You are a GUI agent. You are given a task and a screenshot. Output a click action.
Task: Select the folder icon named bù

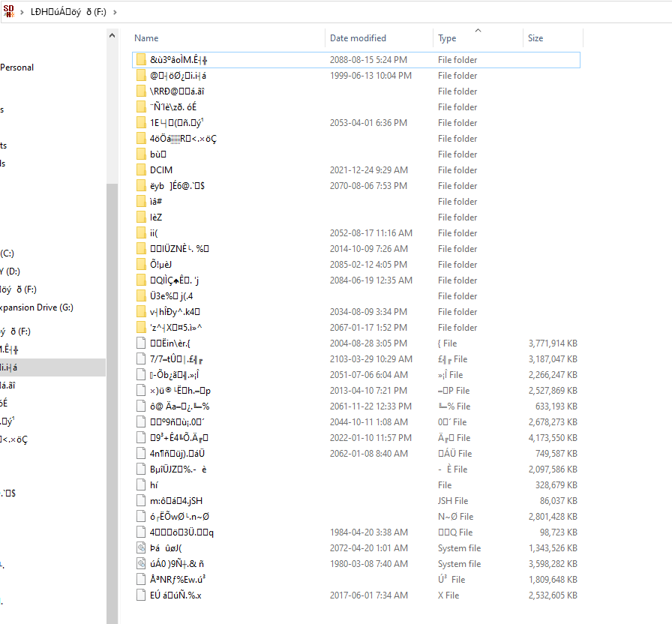[x=142, y=154]
